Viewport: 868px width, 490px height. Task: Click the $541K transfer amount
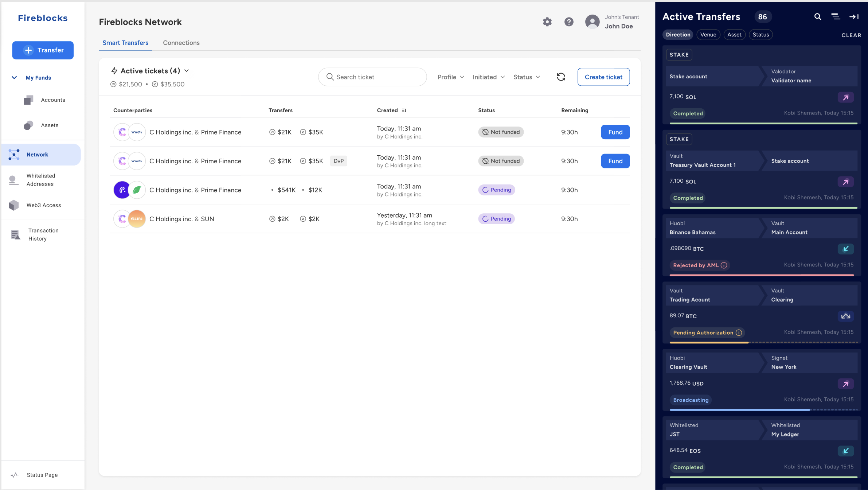click(x=286, y=190)
